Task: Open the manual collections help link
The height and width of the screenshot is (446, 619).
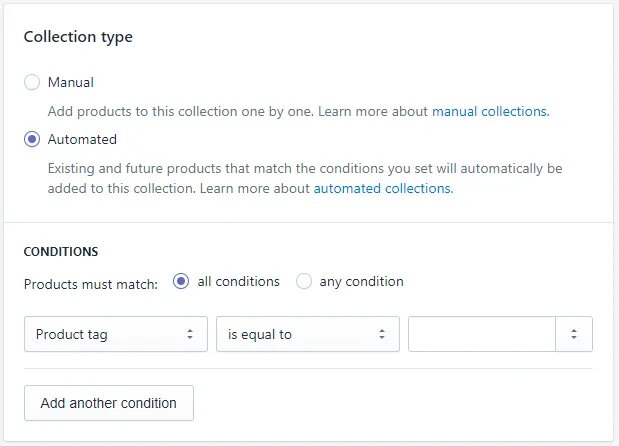Action: click(x=490, y=112)
